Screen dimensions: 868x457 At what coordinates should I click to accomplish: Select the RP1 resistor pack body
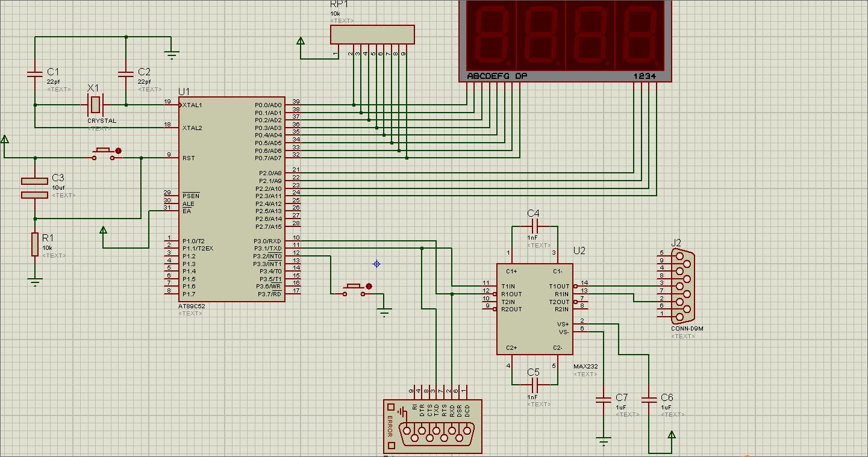pos(372,34)
